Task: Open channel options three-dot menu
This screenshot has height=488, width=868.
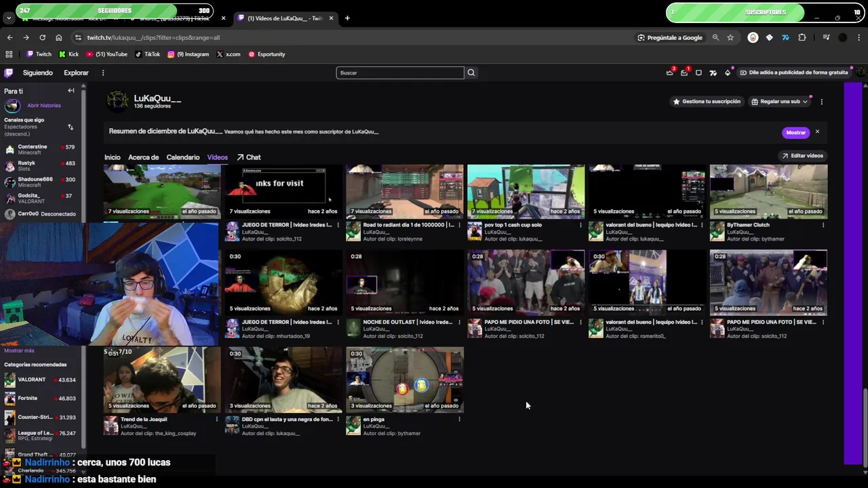Action: point(821,102)
